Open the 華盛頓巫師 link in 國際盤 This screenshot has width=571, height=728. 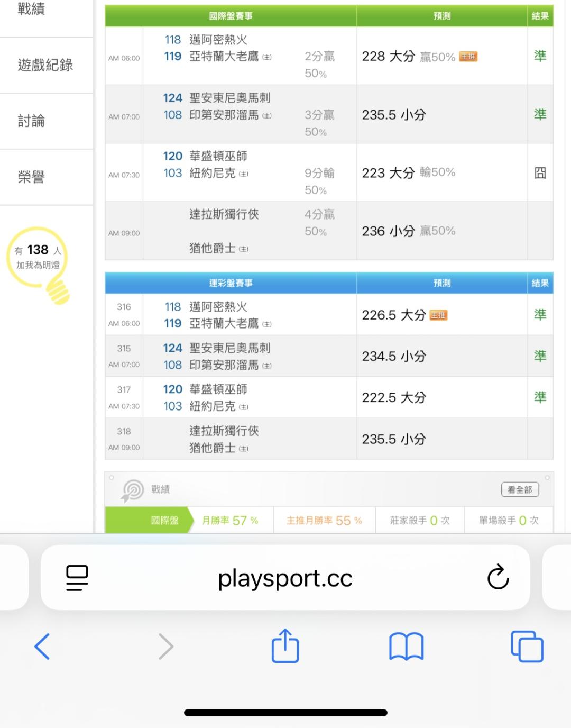pos(218,156)
